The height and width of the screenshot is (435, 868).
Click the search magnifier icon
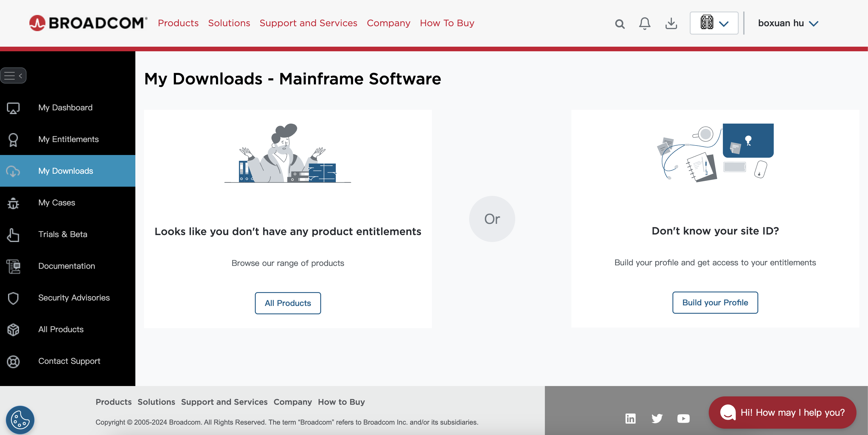coord(620,24)
